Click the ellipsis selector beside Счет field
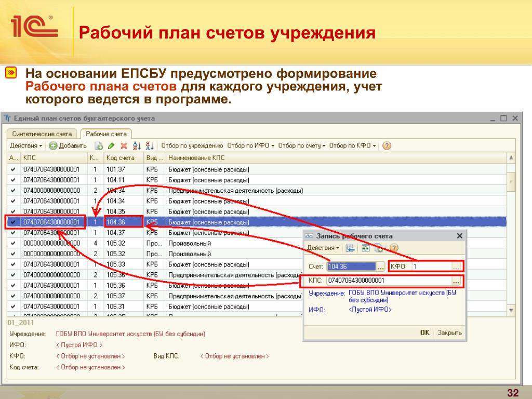 coord(381,267)
